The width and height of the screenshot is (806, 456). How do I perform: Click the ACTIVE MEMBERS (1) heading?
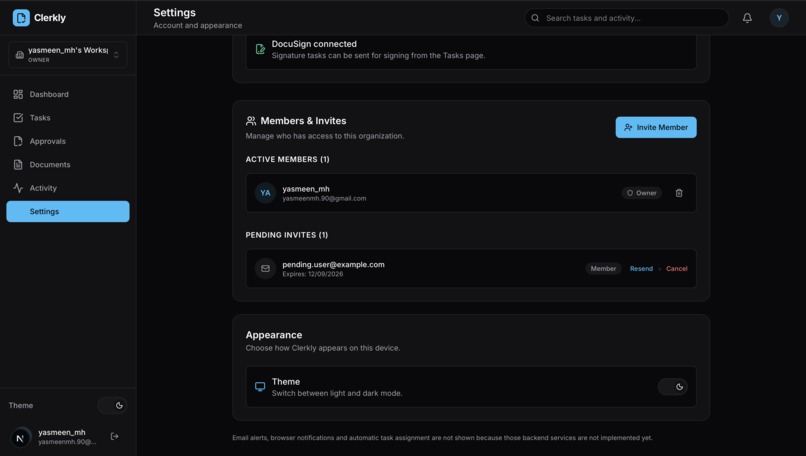(287, 159)
